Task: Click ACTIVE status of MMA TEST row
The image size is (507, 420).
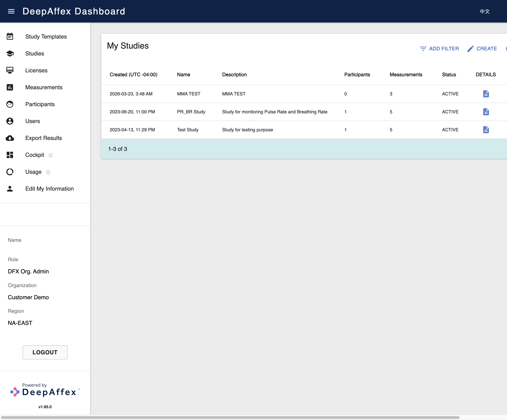Action: coord(450,94)
